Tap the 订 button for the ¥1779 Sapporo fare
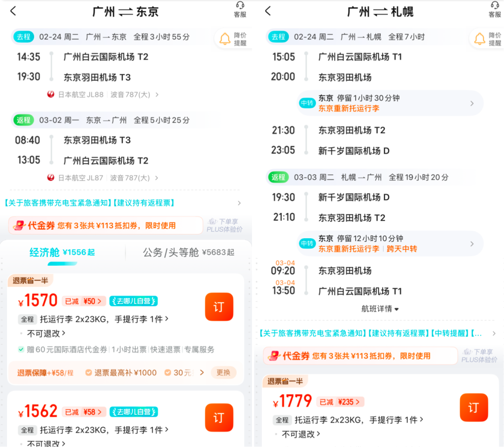The width and height of the screenshot is (504, 447). click(x=474, y=408)
